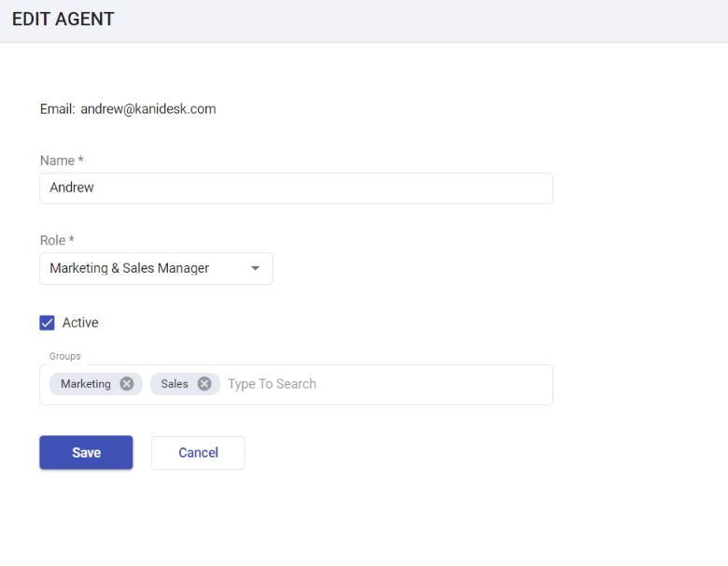Select the Marketing chip label

[86, 384]
